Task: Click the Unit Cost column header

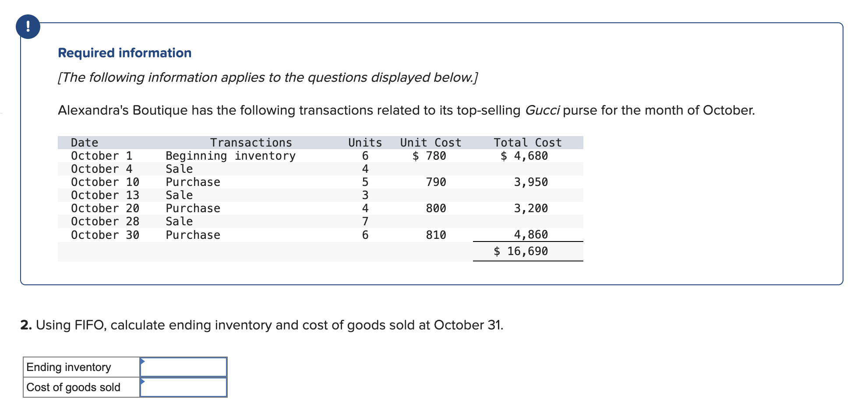Action: tap(430, 143)
